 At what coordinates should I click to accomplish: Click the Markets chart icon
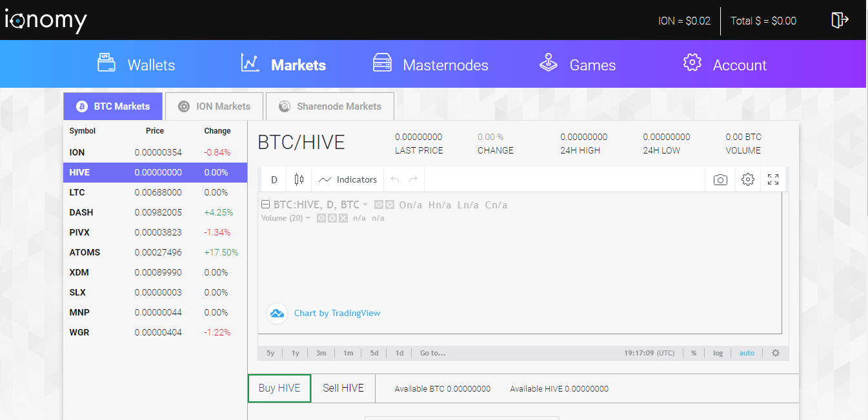click(250, 63)
